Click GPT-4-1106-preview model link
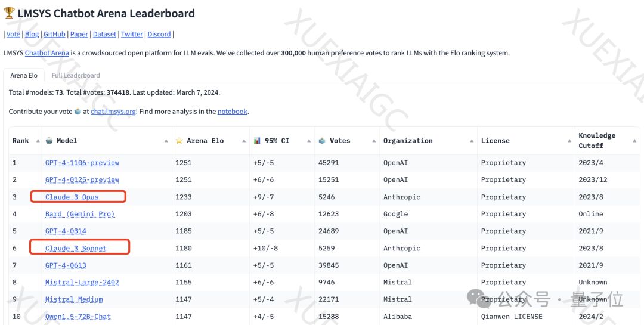Image resolution: width=644 pixels, height=325 pixels. [82, 163]
